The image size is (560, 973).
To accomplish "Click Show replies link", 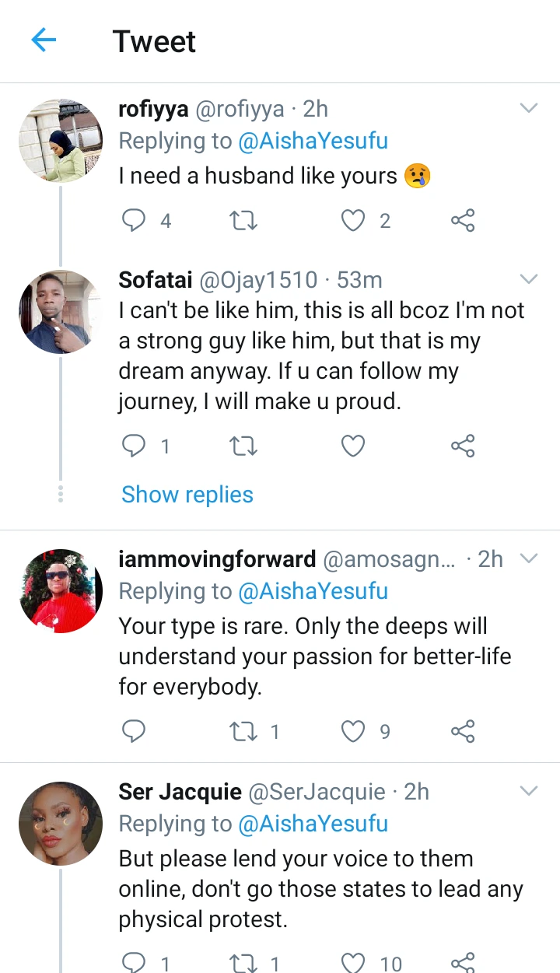I will coord(187,495).
